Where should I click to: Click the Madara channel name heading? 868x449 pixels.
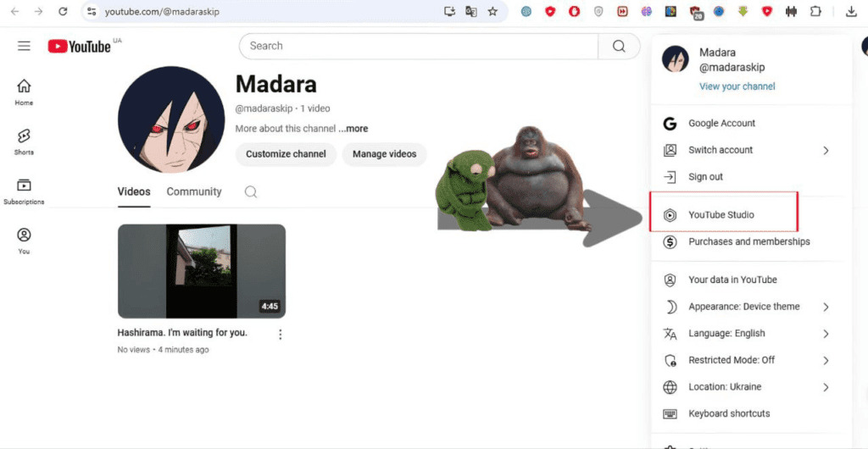point(276,84)
